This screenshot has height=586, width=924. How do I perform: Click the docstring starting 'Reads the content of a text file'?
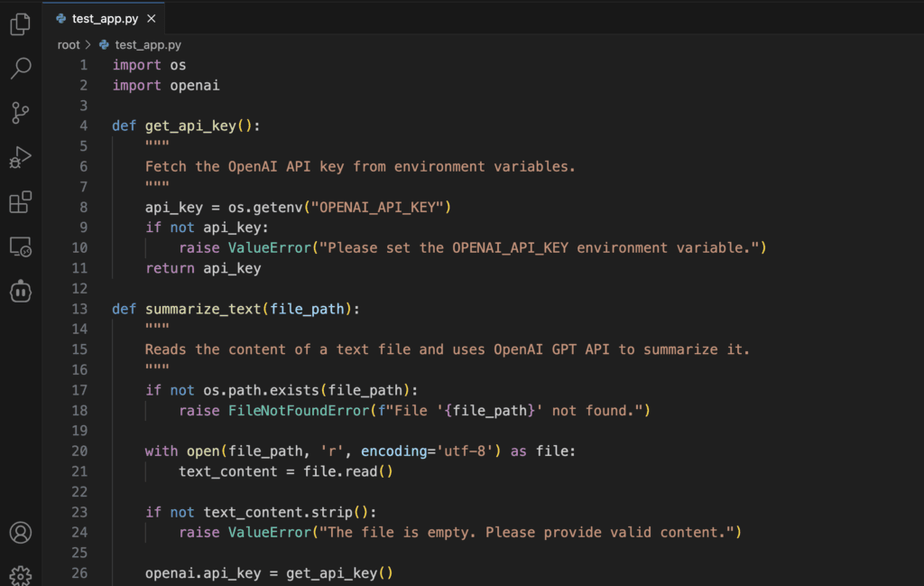448,349
